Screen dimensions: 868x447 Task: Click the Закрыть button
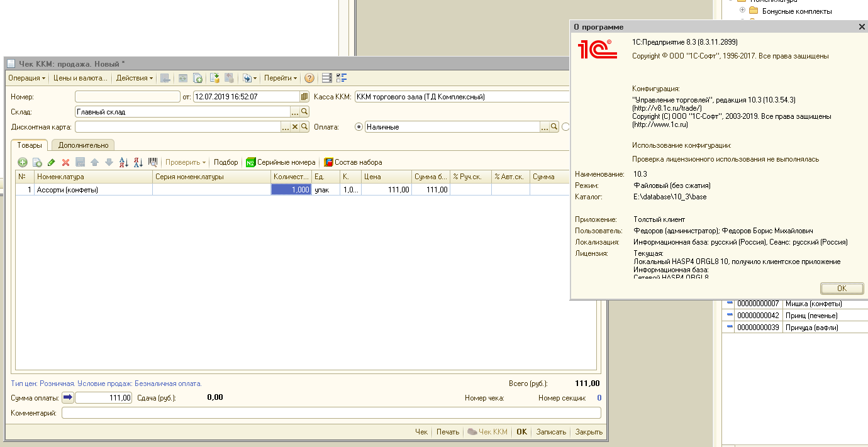click(589, 432)
